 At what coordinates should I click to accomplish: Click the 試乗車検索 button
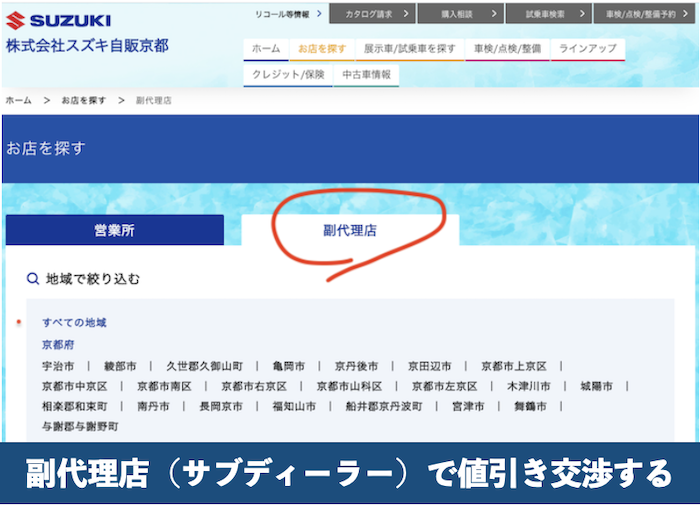pos(549,14)
